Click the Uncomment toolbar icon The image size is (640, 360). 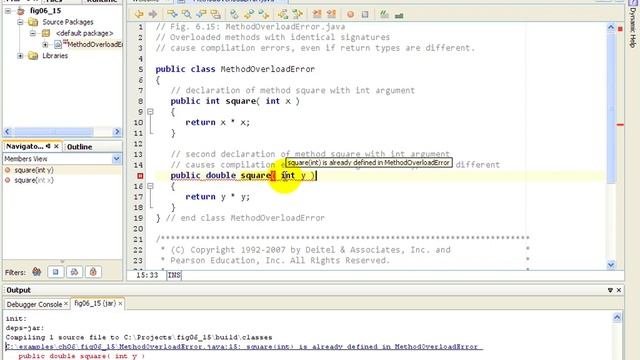click(x=399, y=15)
